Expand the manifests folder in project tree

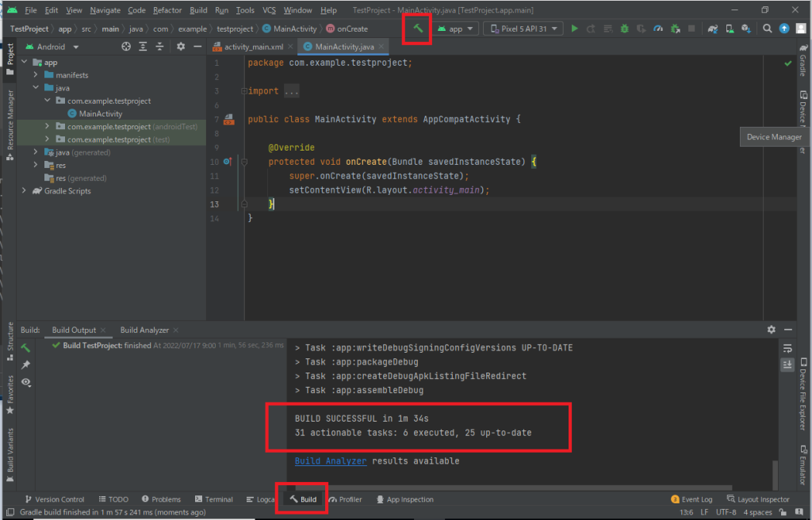pyautogui.click(x=36, y=75)
